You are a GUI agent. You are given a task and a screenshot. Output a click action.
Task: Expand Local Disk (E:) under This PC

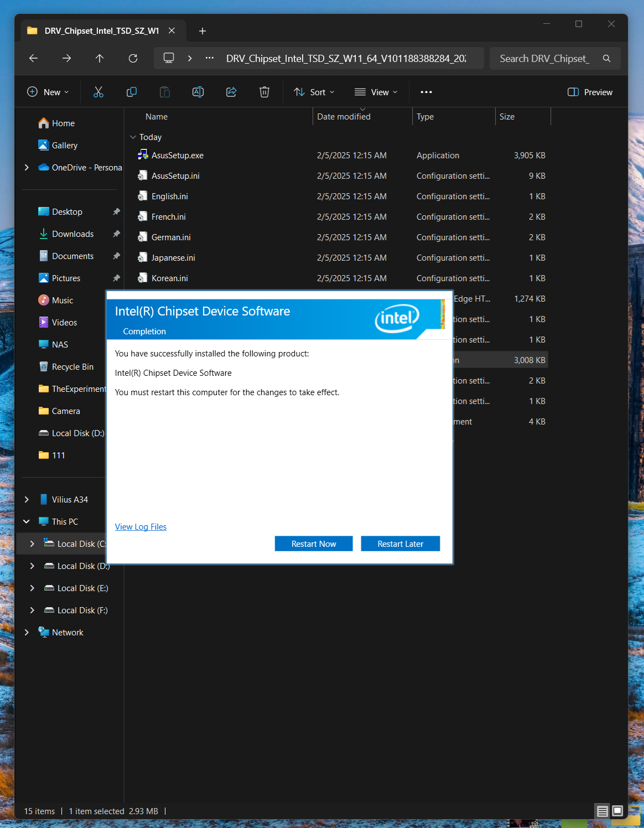(x=32, y=588)
